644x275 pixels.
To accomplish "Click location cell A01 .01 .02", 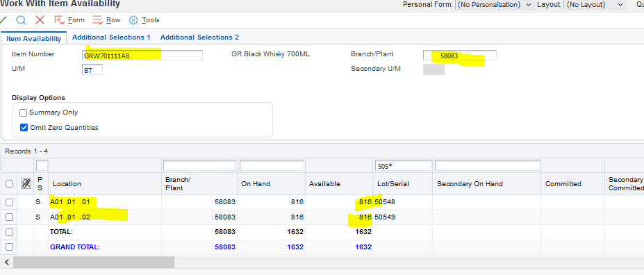I will click(x=70, y=217).
